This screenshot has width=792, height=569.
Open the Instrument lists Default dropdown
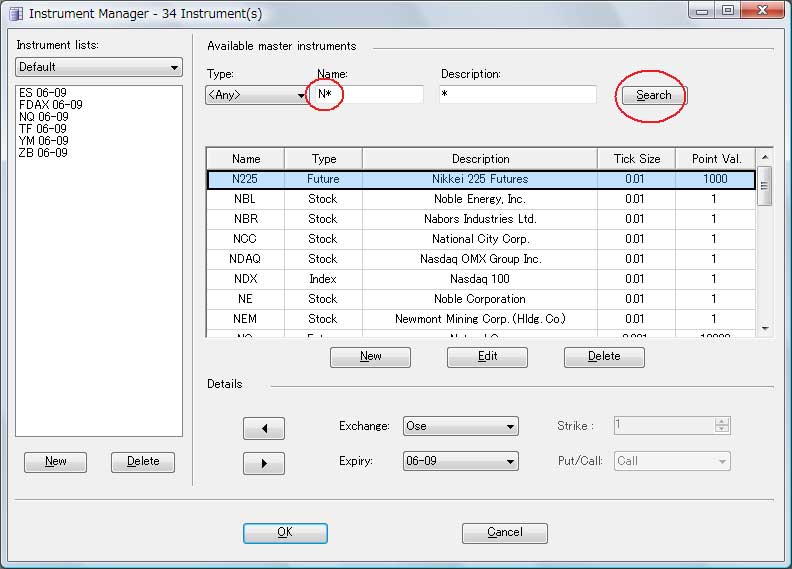(x=98, y=67)
